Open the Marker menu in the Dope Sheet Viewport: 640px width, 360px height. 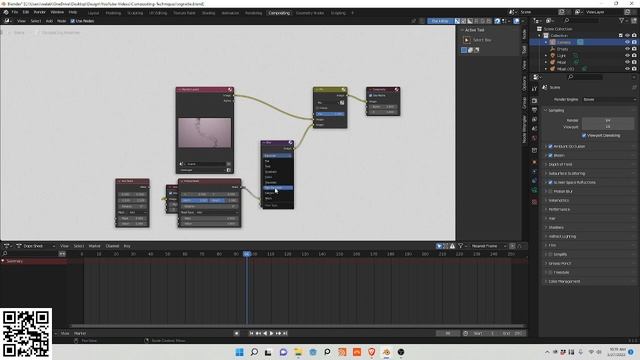coord(94,246)
